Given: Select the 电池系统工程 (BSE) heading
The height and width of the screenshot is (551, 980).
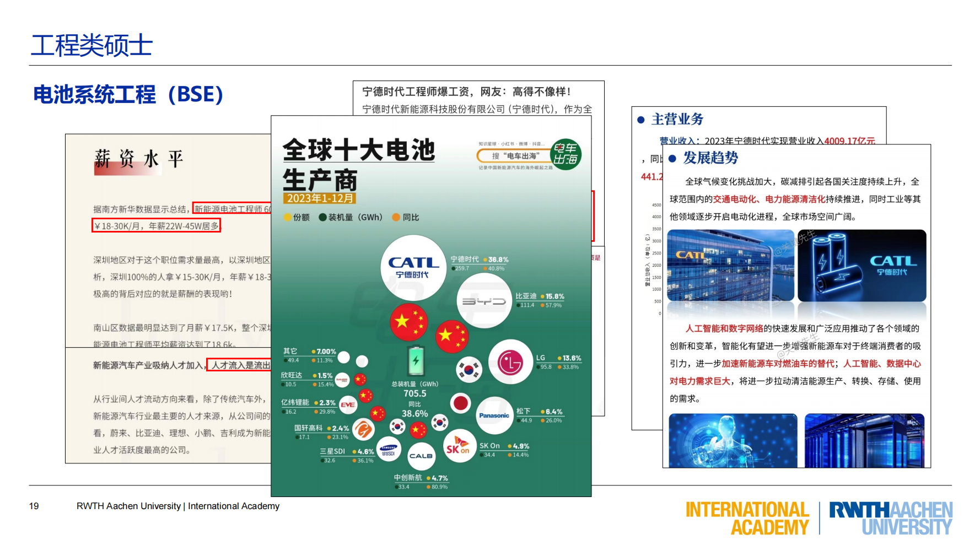Looking at the screenshot, I should tap(128, 94).
